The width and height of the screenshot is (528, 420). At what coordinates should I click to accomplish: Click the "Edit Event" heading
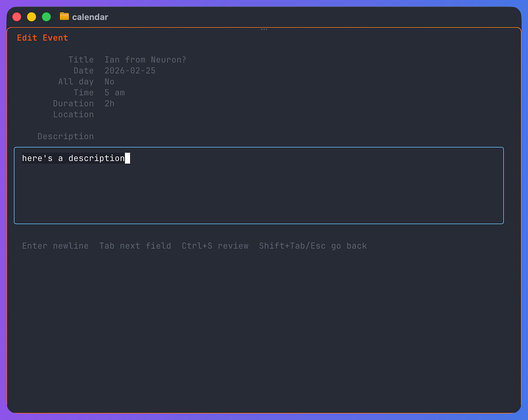click(x=42, y=38)
